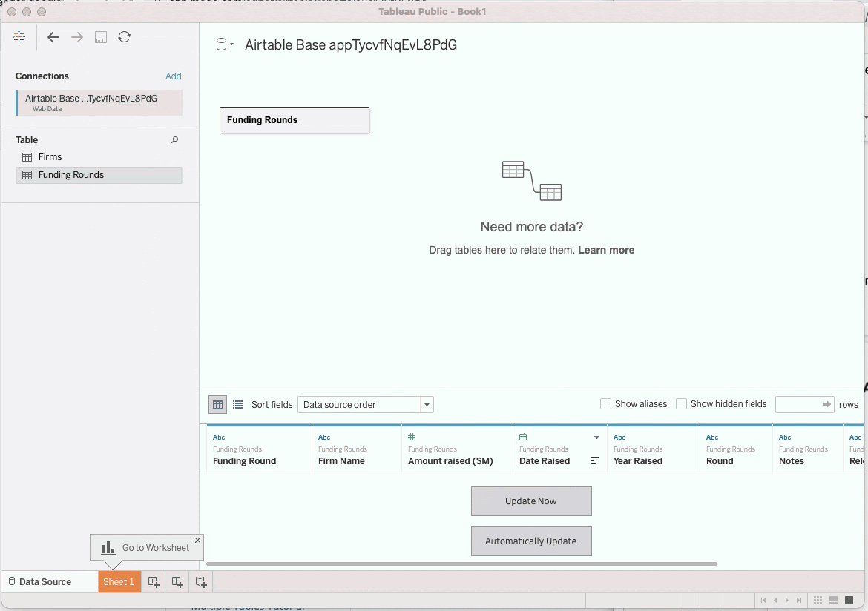Switch to data grid view icon
The image size is (868, 611).
217,405
